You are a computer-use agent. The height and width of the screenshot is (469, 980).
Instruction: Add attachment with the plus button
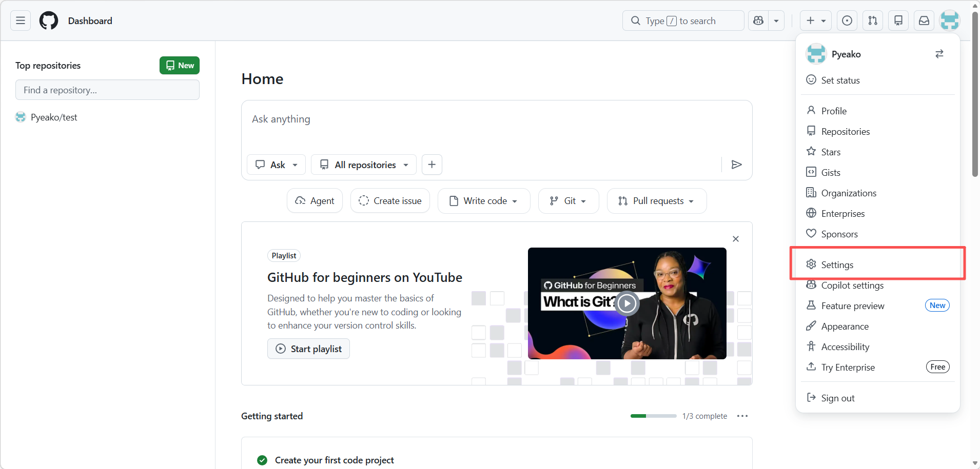tap(432, 165)
